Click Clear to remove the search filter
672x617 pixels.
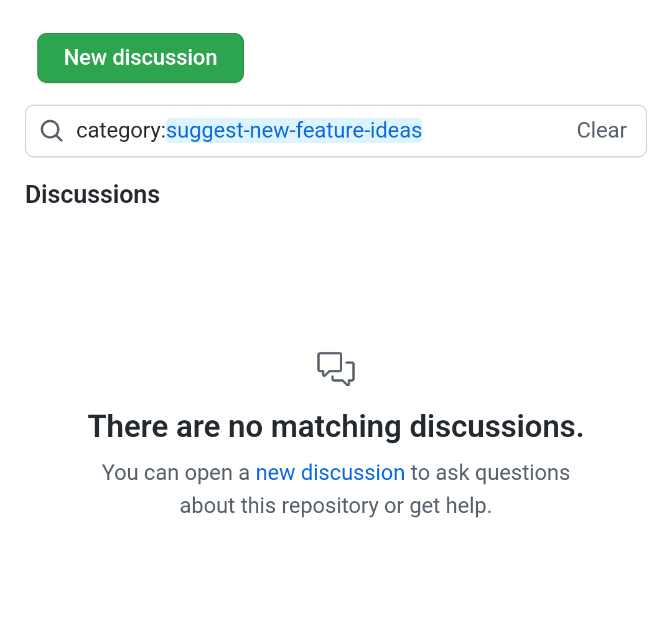point(601,130)
